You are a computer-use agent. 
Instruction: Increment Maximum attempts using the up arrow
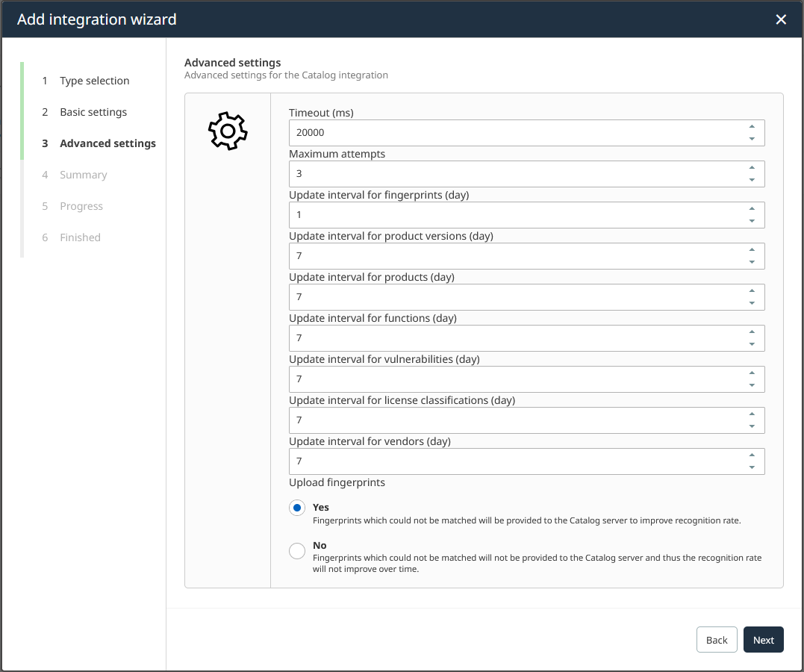tap(752, 168)
